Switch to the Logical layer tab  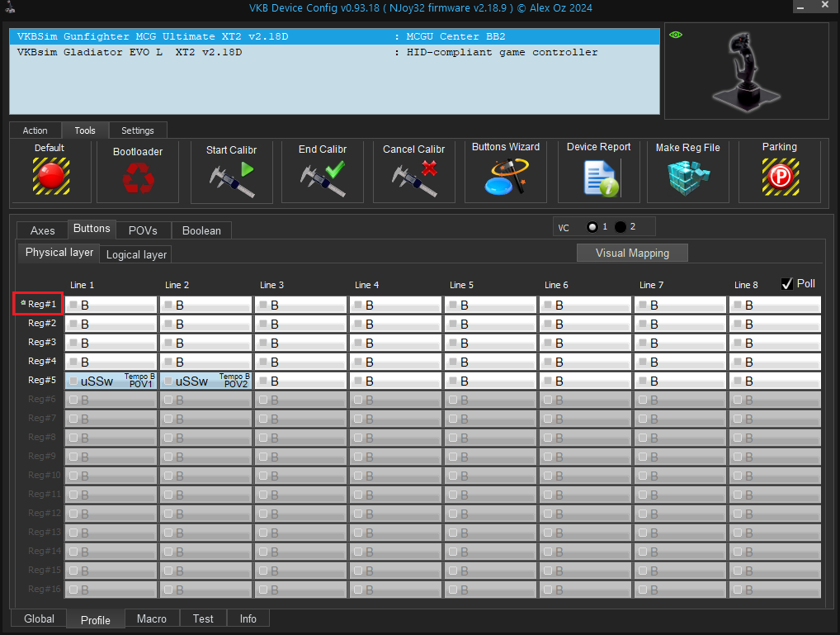[x=136, y=254]
